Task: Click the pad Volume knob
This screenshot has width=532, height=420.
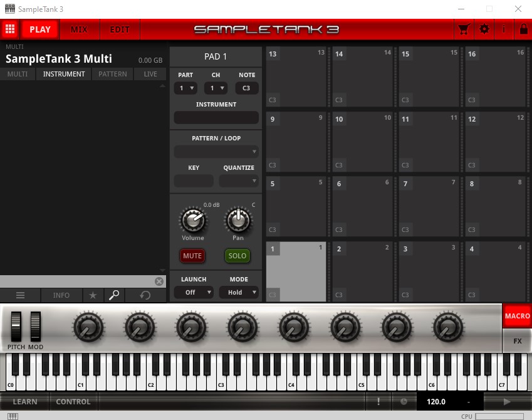Action: tap(193, 219)
